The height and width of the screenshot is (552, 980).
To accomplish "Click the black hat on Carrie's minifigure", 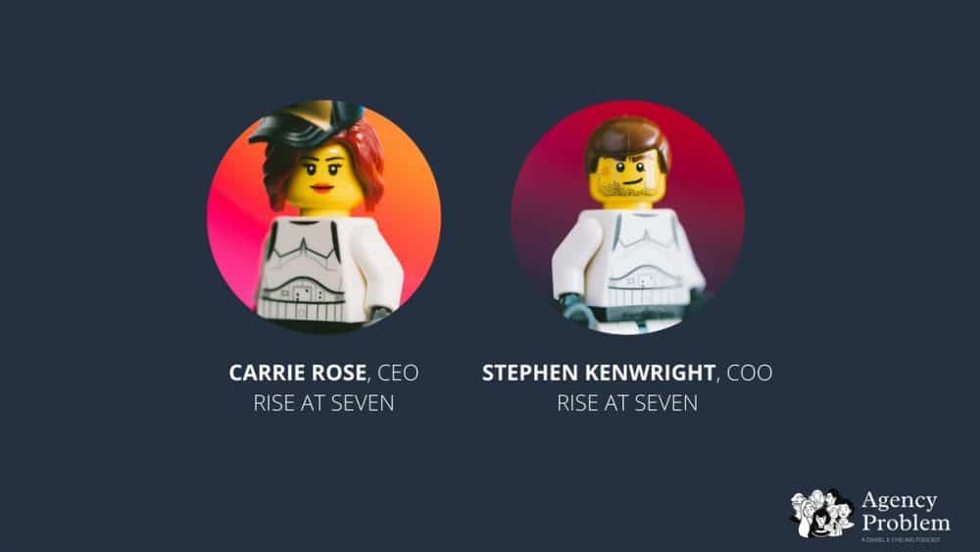I will (306, 122).
